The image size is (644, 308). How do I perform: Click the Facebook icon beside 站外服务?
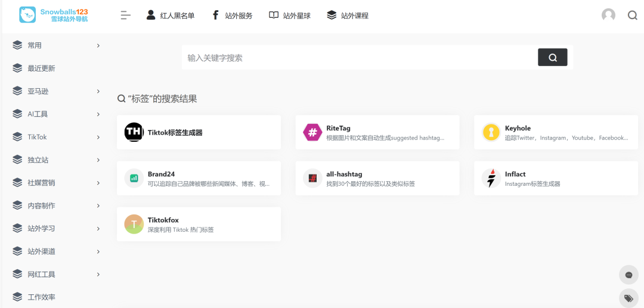pyautogui.click(x=215, y=15)
